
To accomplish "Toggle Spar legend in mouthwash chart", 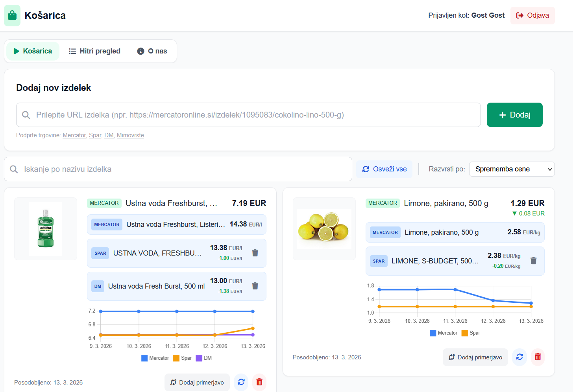I will [182, 358].
